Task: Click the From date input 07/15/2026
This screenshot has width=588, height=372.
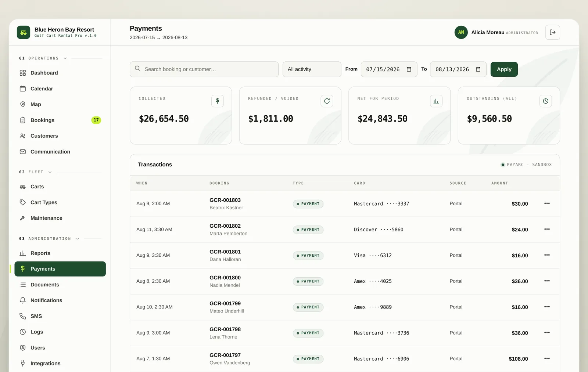Action: pyautogui.click(x=389, y=69)
